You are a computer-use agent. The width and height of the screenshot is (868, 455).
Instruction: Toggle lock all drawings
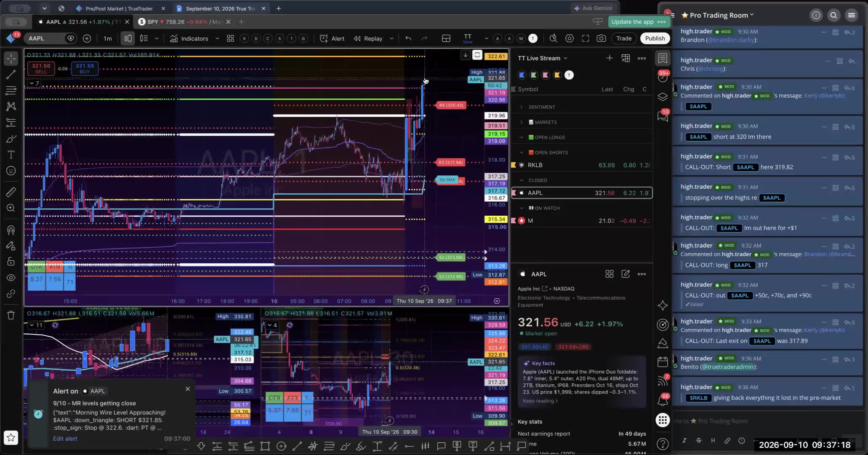[x=11, y=262]
